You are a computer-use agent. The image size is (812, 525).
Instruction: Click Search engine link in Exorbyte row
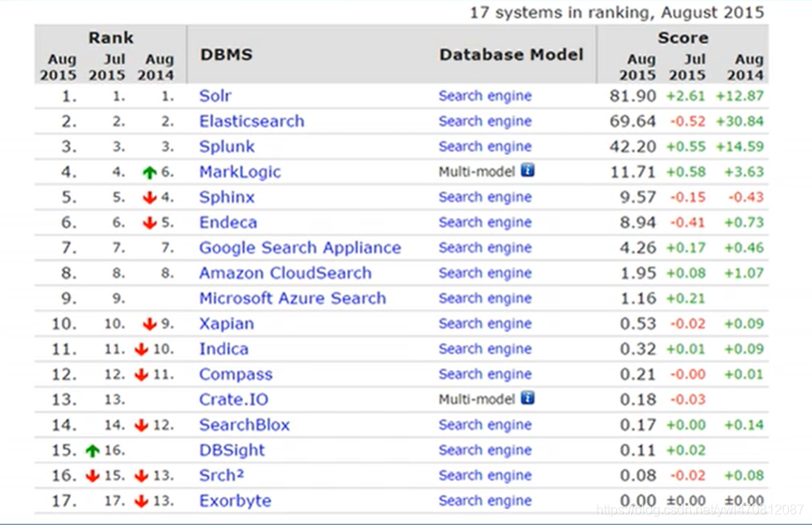tap(484, 501)
